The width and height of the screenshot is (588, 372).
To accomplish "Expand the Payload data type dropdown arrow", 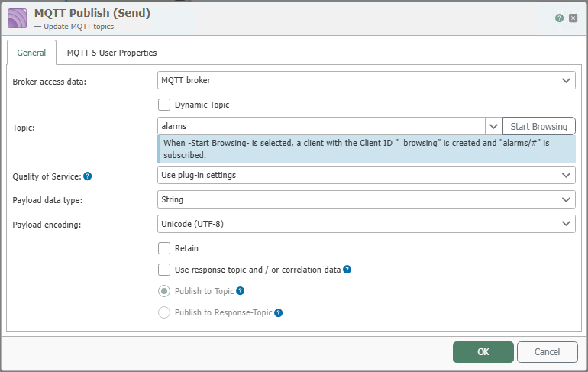I will (567, 199).
